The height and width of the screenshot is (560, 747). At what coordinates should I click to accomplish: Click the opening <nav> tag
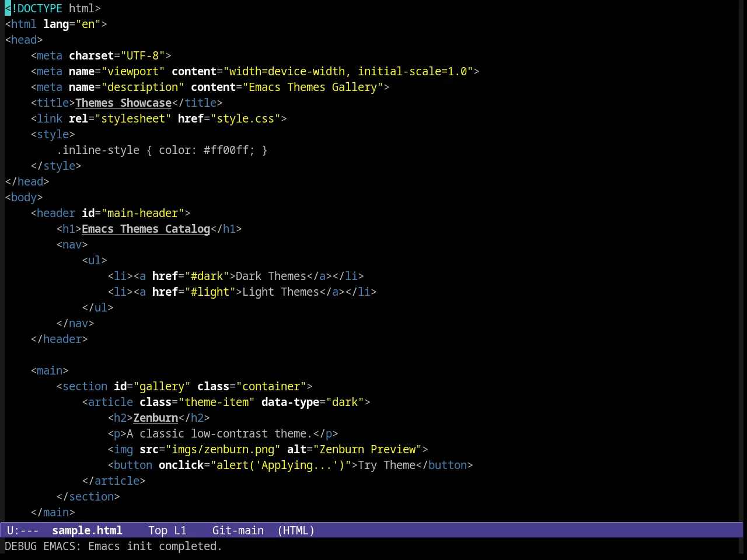pos(72,244)
